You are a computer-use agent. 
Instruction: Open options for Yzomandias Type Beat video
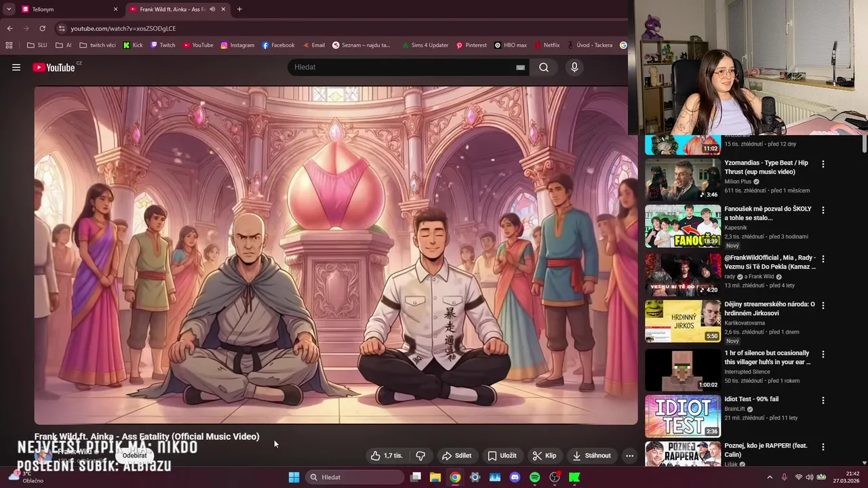(823, 164)
